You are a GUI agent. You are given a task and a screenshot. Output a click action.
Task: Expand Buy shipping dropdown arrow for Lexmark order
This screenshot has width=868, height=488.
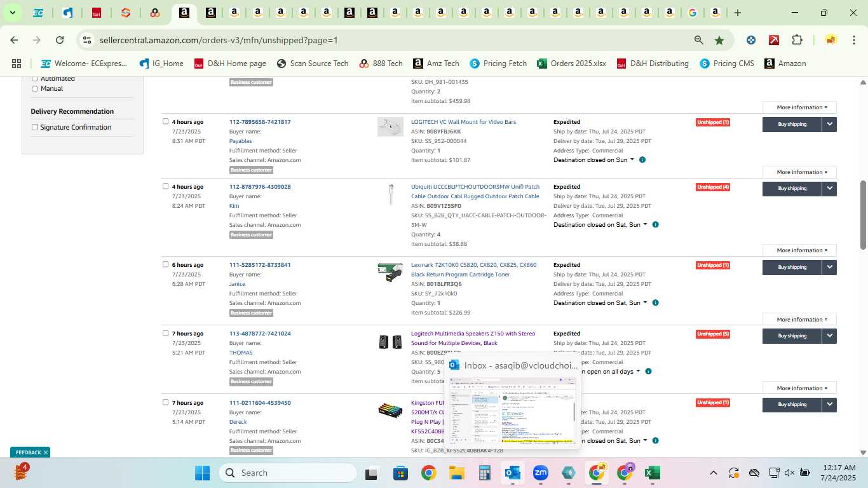[x=829, y=268]
